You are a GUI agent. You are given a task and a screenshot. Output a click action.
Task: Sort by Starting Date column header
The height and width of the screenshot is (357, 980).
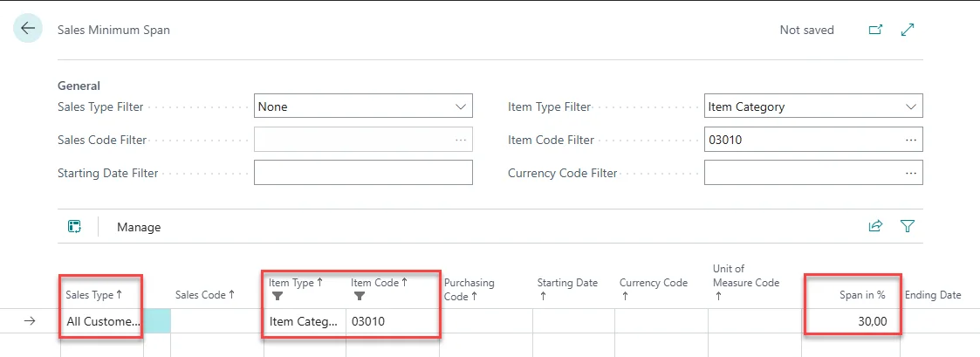pos(567,283)
